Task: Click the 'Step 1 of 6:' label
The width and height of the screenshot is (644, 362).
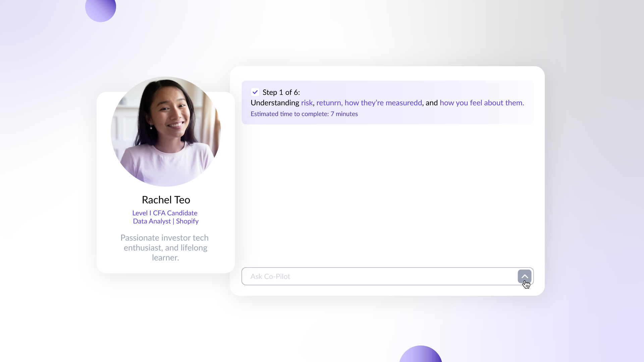Action: [x=281, y=92]
